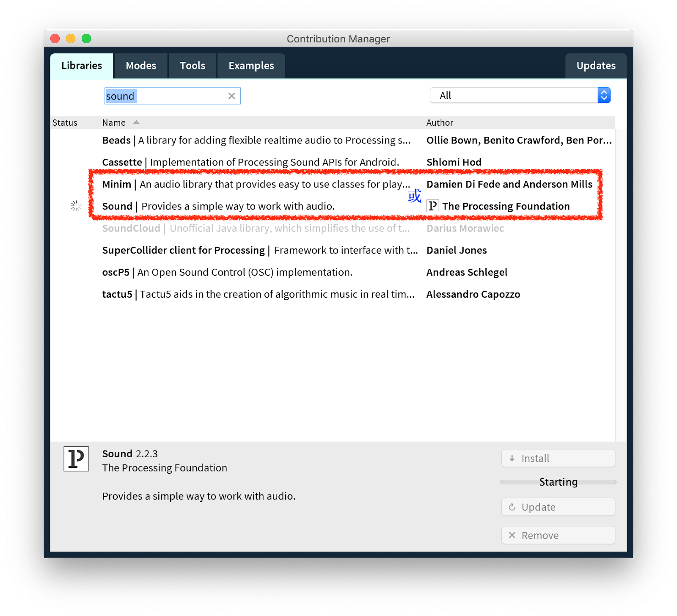
Task: Click Sound 2.2.3 title in details panel
Action: tap(130, 454)
